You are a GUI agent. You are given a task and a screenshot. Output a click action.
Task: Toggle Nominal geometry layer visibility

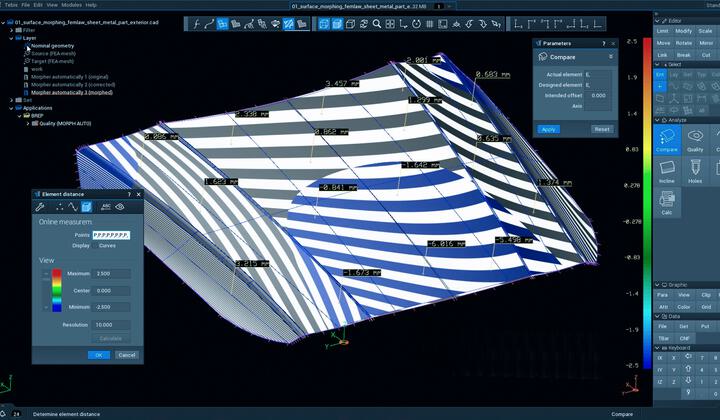(x=27, y=46)
